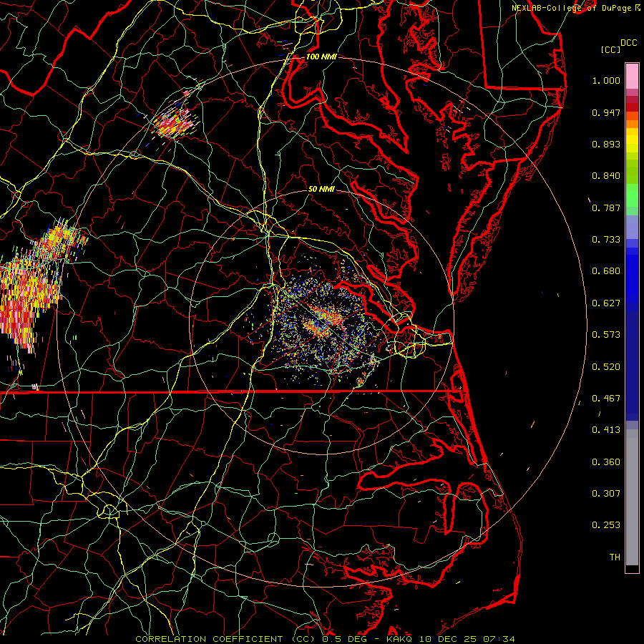The image size is (644, 644).
Task: Click the pink top segment of color bar
Action: pyautogui.click(x=632, y=76)
